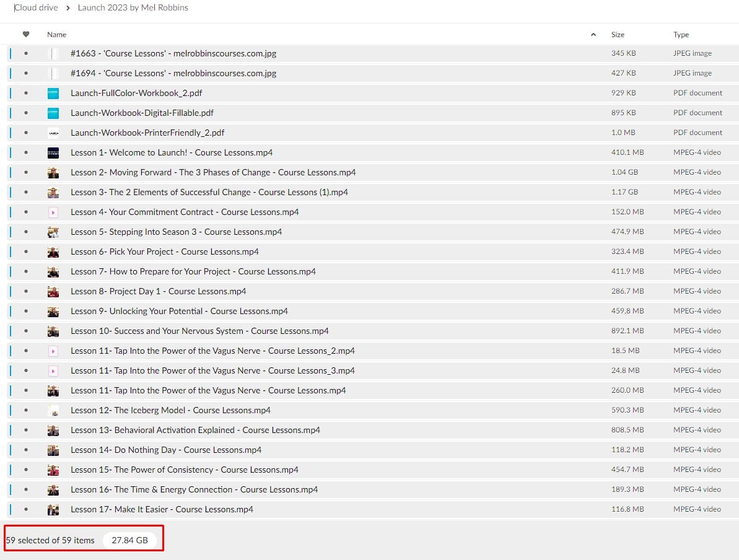Sort files by the Size column header
The width and height of the screenshot is (739, 560).
point(618,35)
